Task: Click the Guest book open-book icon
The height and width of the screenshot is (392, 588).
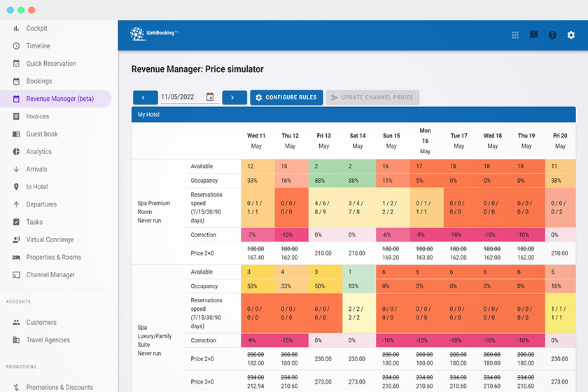Action: pos(16,134)
